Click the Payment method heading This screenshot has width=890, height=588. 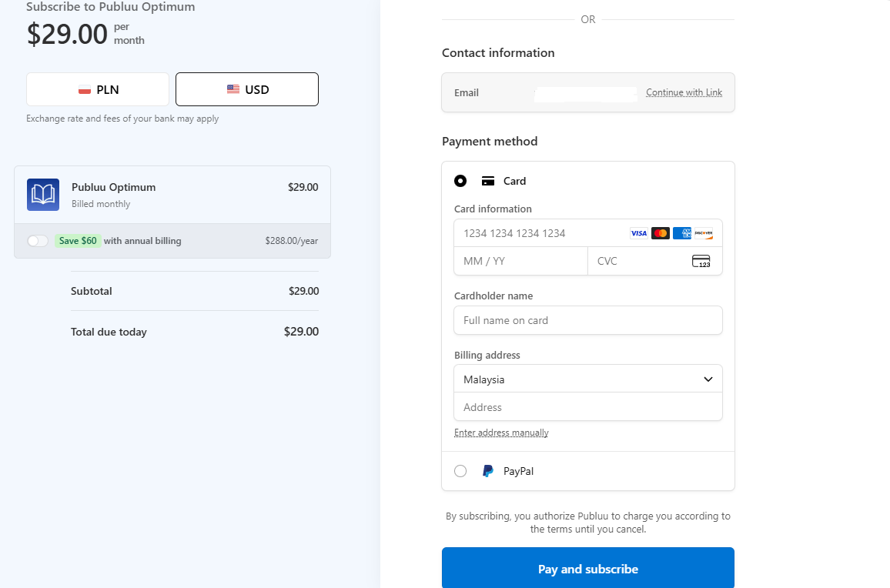pyautogui.click(x=490, y=142)
